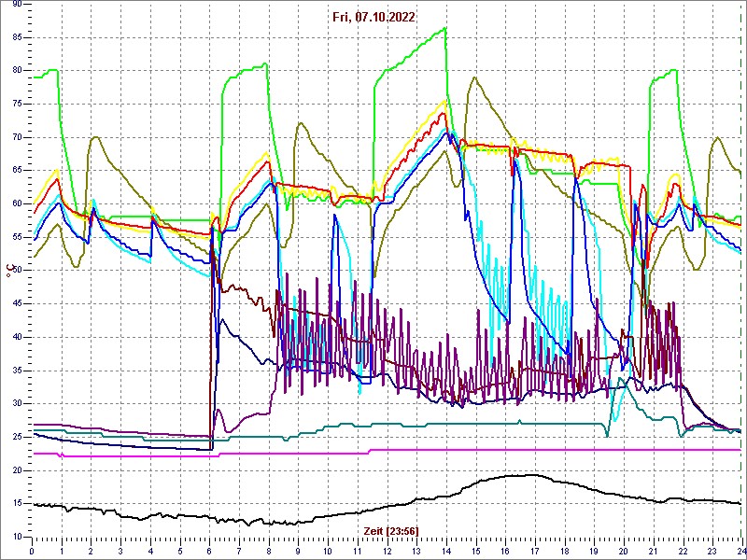Viewport: 747px width, 560px height.
Task: Click hour 0 on the time axis
Action: point(32,551)
